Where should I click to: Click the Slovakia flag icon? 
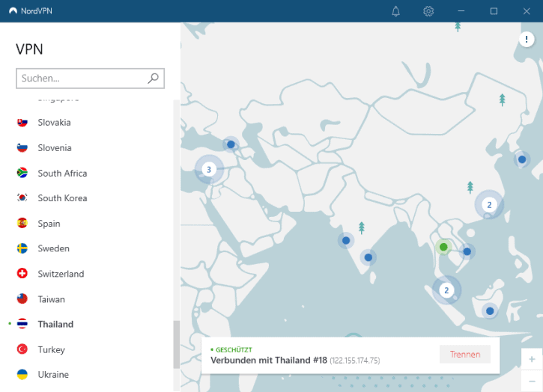(x=22, y=123)
